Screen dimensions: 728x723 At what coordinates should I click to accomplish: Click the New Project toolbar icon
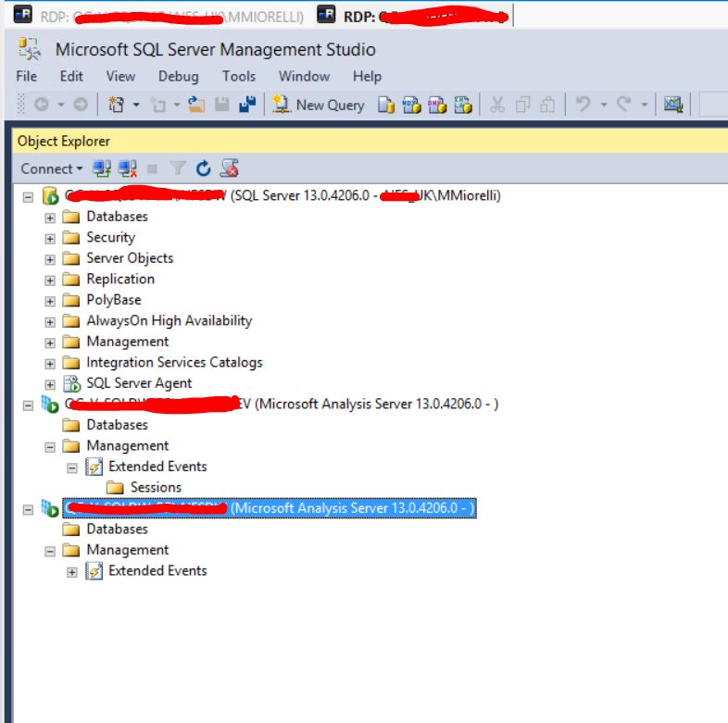tap(116, 105)
